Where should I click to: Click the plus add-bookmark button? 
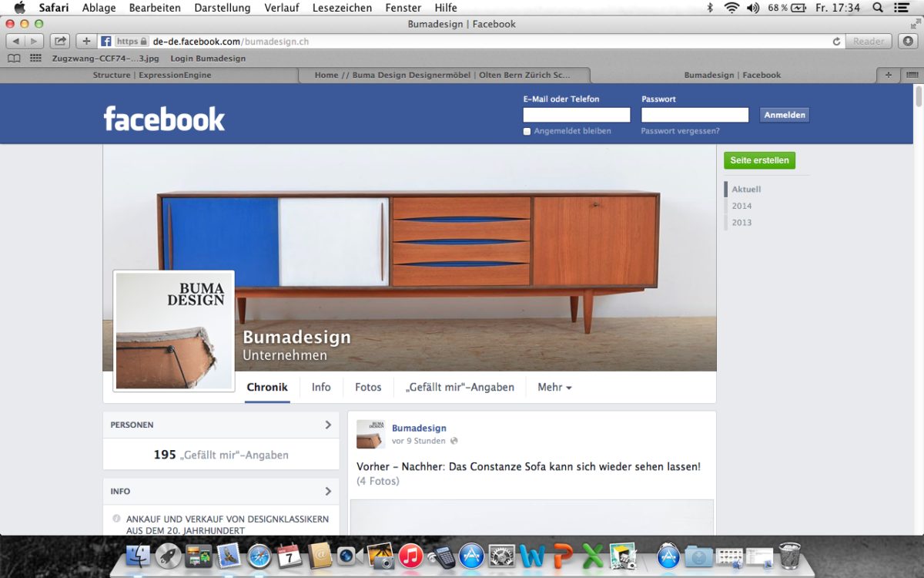pyautogui.click(x=85, y=42)
